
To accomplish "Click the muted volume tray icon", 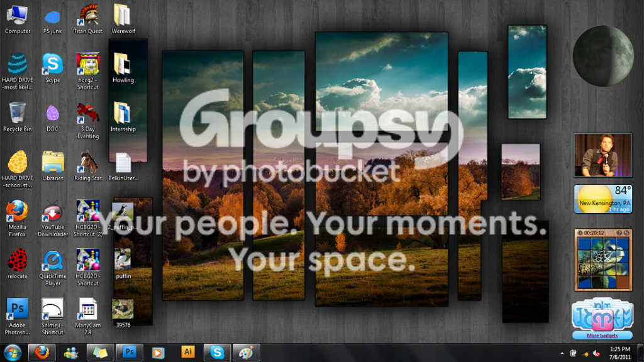I will click(x=596, y=353).
